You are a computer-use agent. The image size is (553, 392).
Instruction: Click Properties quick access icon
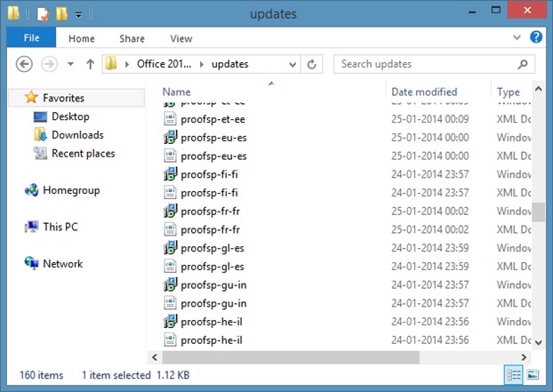pos(43,14)
